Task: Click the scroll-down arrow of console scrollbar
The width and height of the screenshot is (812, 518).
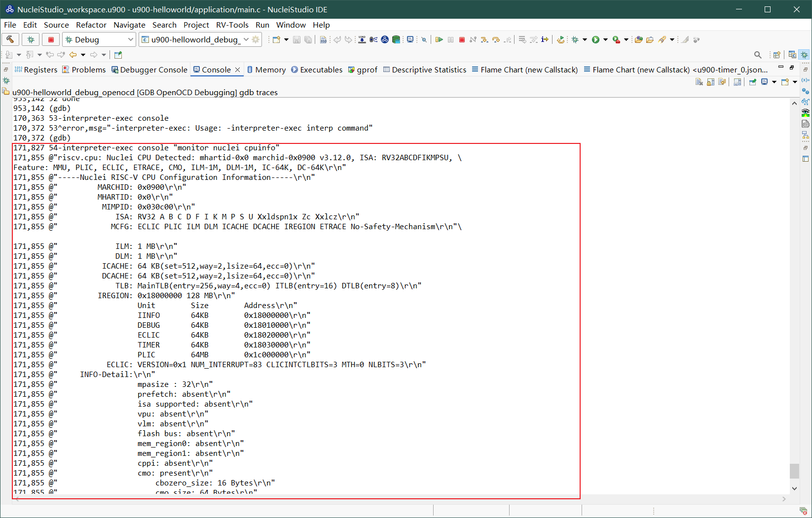Action: [794, 488]
